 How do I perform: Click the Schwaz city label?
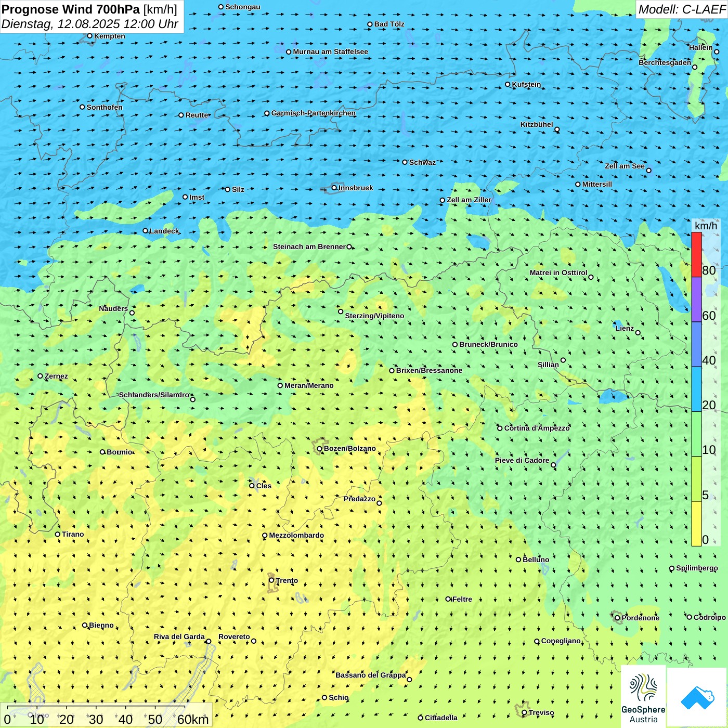click(422, 162)
